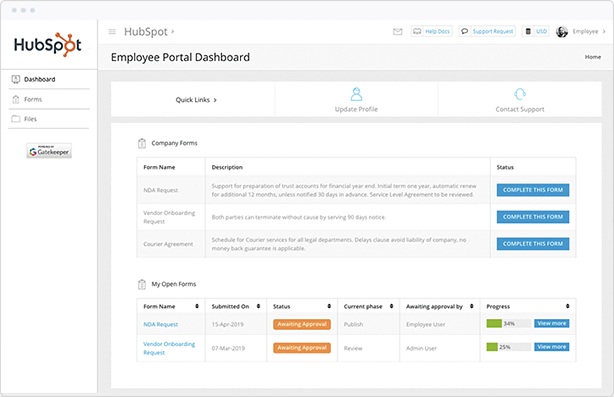
Task: Click the 34% progress bar
Action: 509,323
